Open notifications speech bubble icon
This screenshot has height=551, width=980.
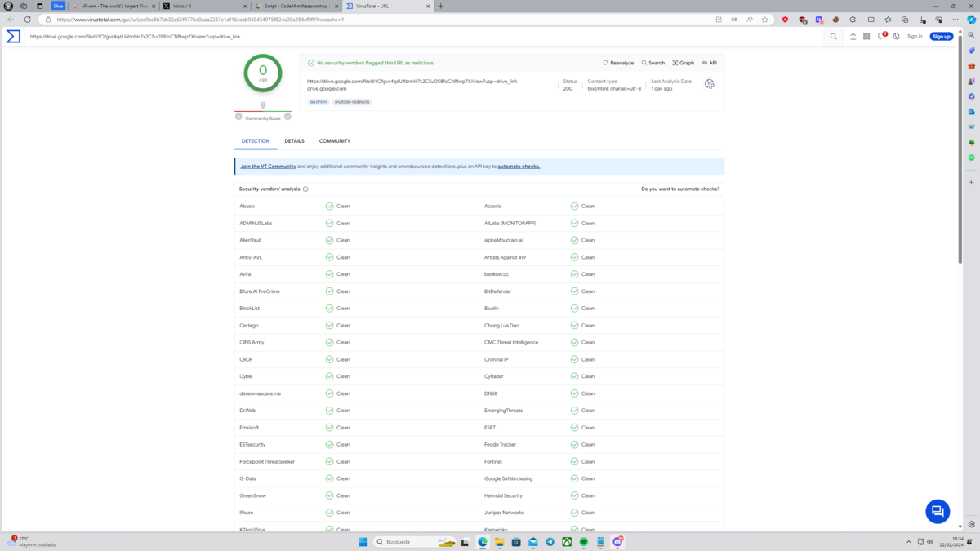pyautogui.click(x=882, y=36)
